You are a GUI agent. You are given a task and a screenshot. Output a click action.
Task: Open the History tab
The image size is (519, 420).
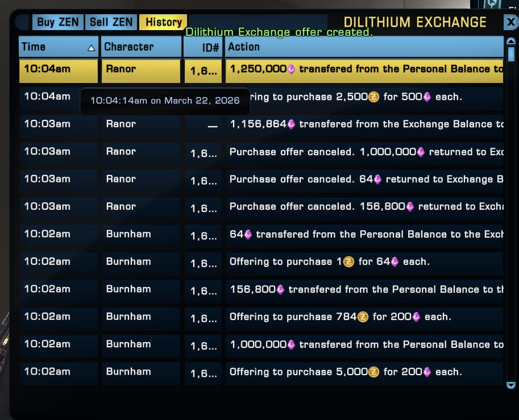[x=163, y=22]
